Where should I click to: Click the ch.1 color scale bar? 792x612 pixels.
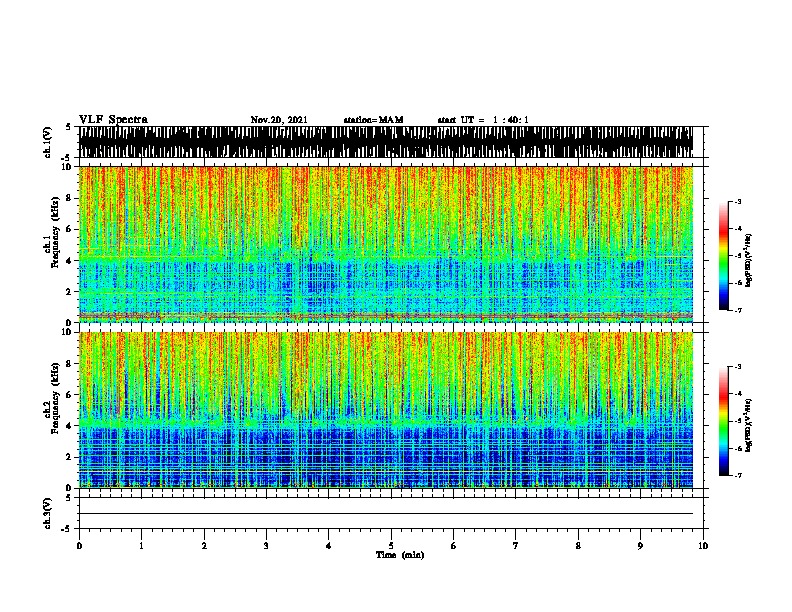pyautogui.click(x=723, y=256)
